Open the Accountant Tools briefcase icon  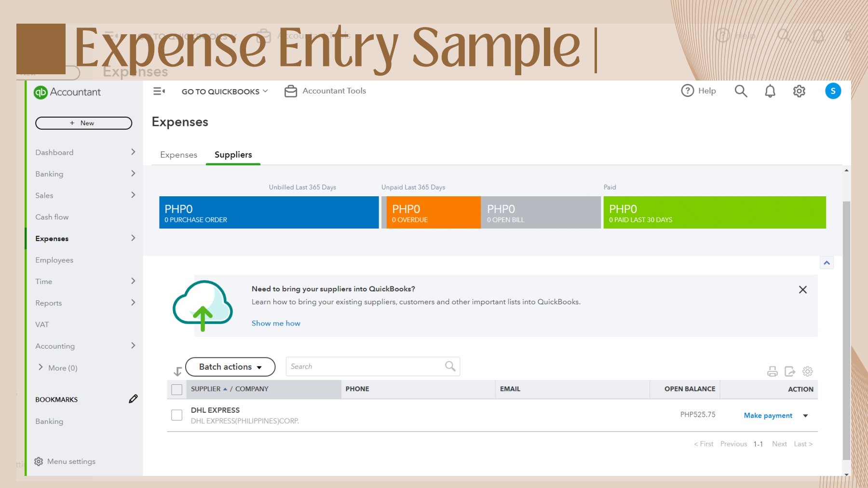point(291,91)
